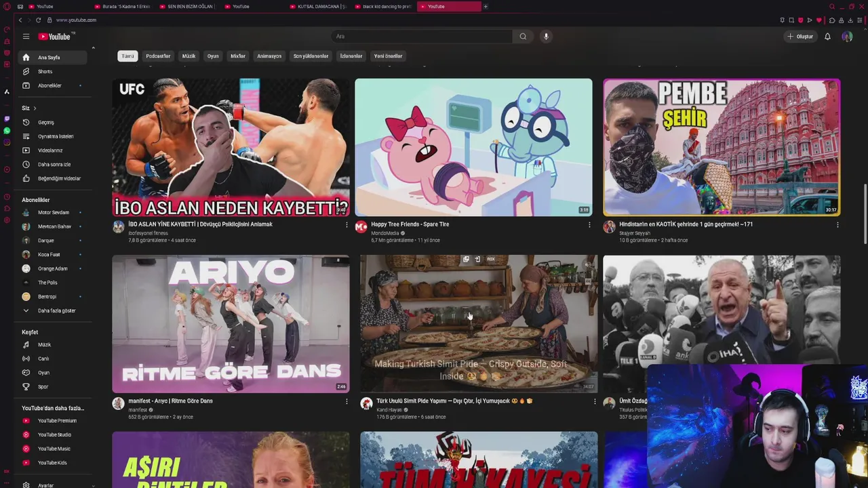This screenshot has width=868, height=488.
Task: Open Ayarlar settings
Action: pos(53,485)
